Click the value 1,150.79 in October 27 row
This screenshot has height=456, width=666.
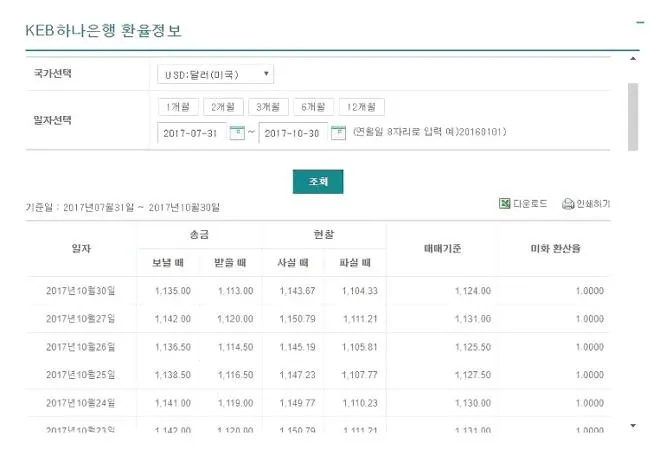[297, 319]
